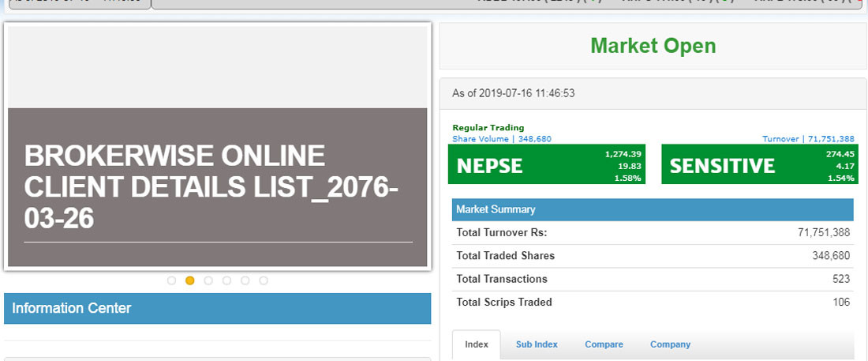
Task: Switch to the Sub Index tab
Action: point(537,344)
